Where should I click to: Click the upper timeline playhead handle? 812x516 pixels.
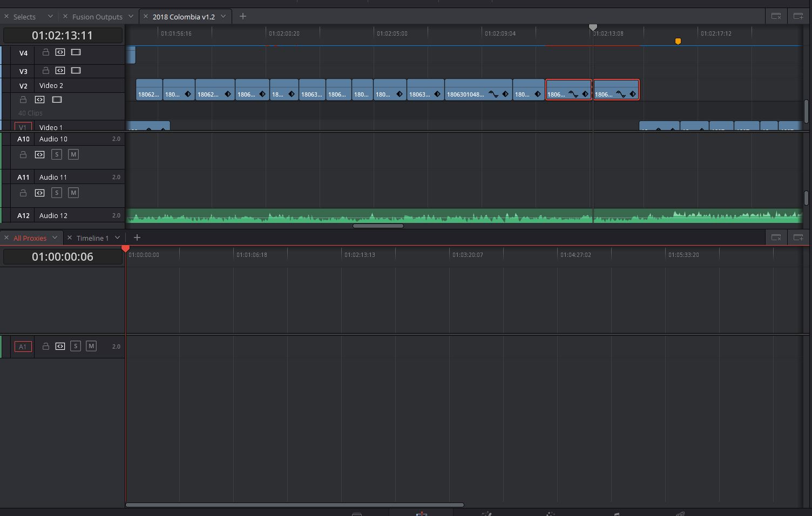(x=593, y=27)
